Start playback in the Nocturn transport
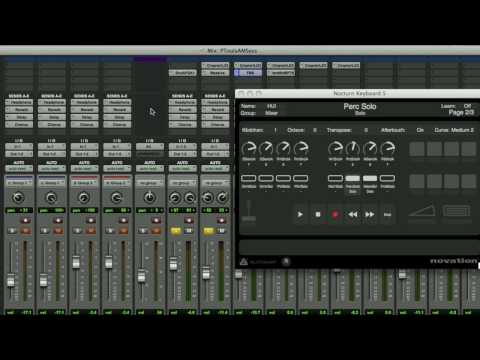480x360 pixels. (300, 214)
